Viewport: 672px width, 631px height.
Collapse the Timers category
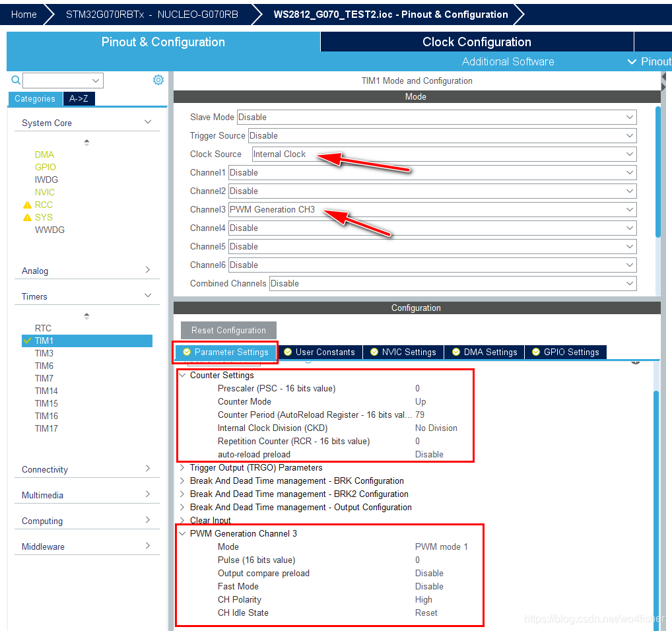tap(148, 296)
